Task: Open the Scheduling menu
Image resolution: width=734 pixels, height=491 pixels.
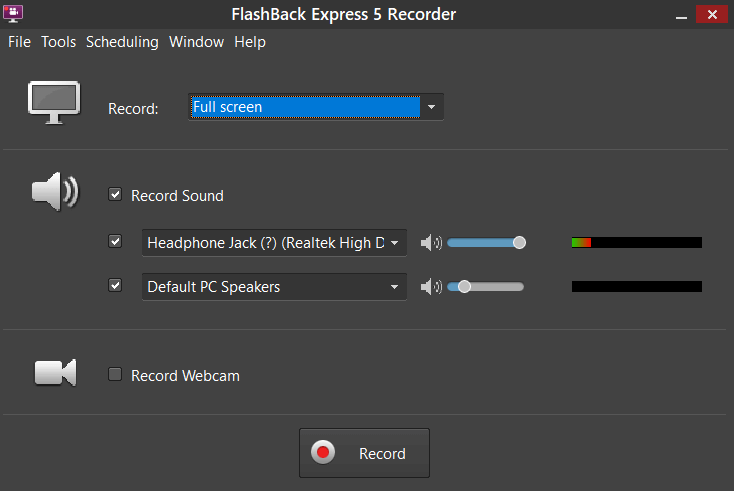Action: click(122, 42)
